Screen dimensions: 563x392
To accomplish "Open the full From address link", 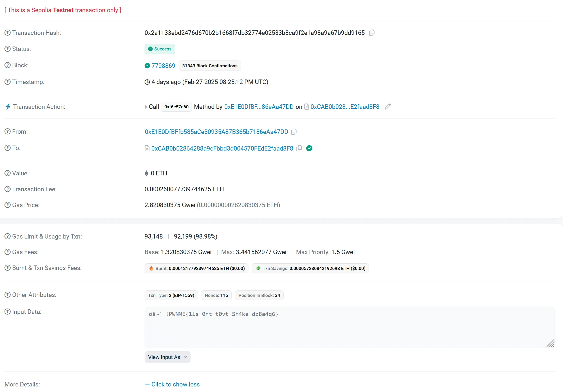I will point(216,132).
